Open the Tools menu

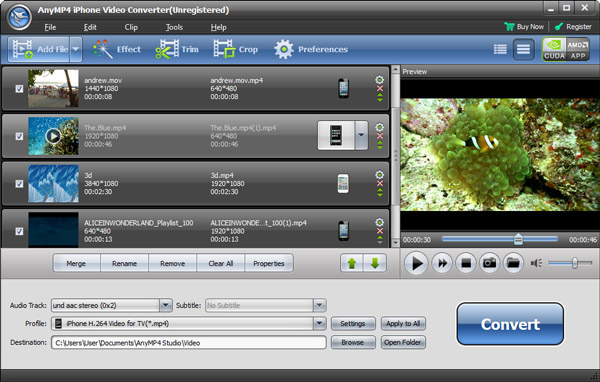tap(174, 27)
